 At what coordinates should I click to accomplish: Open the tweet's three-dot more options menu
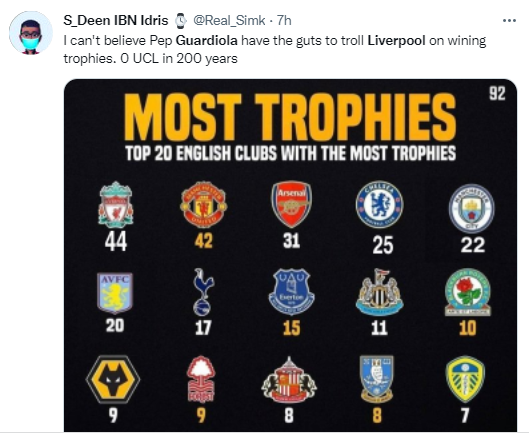tap(509, 21)
